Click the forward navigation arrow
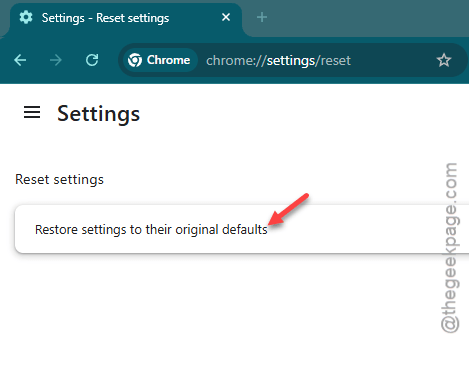469x365 pixels. pos(56,60)
